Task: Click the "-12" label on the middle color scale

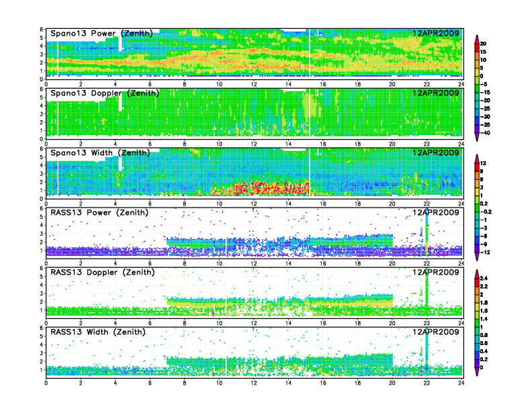Action: point(485,253)
